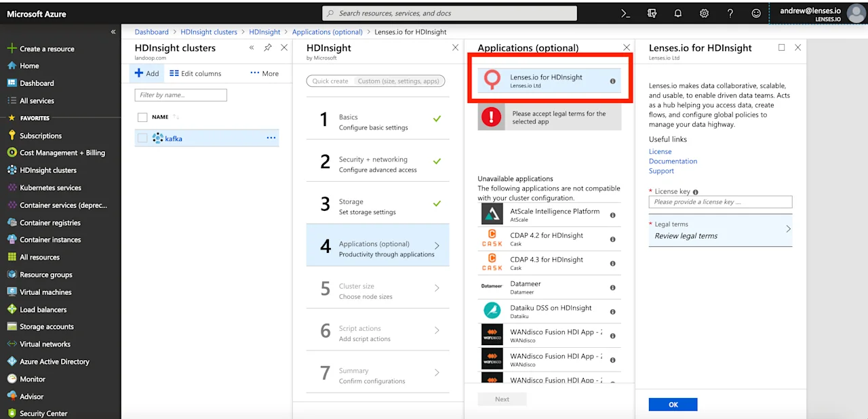The width and height of the screenshot is (868, 419).
Task: Click the info icon for AtScale Intelligence Platform
Action: pos(613,214)
